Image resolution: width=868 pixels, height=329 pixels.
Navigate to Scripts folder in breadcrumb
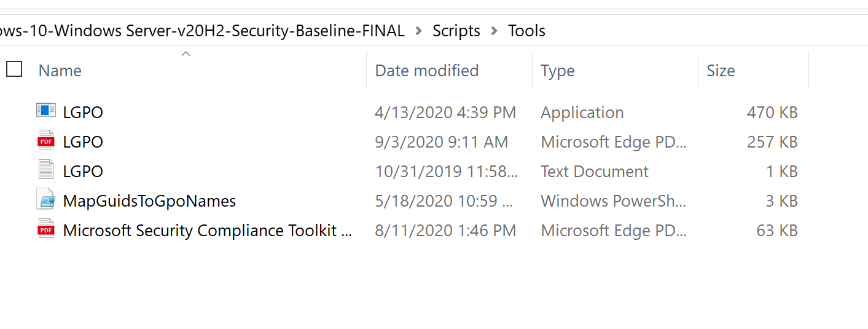456,31
